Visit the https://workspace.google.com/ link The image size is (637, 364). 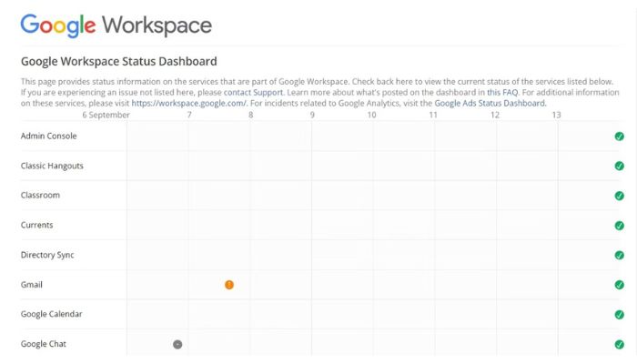(189, 103)
